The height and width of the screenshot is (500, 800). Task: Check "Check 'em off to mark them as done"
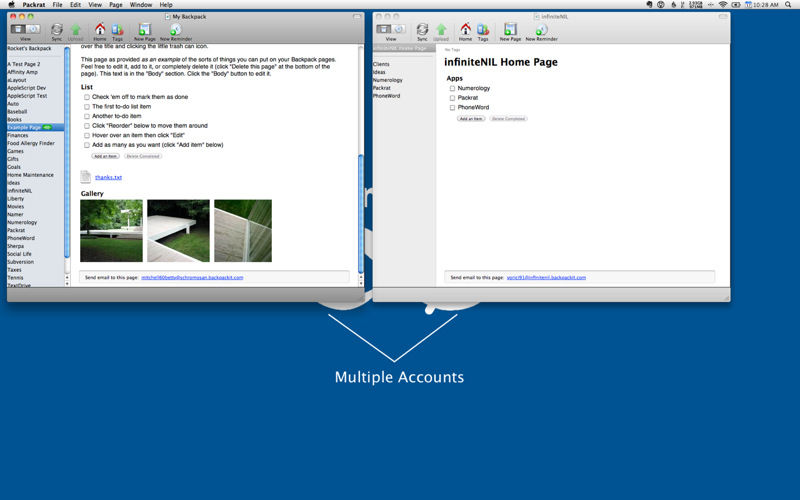[87, 97]
